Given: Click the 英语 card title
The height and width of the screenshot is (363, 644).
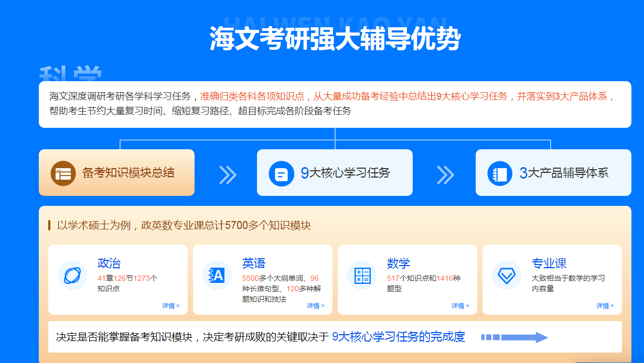Looking at the screenshot, I should [x=254, y=263].
